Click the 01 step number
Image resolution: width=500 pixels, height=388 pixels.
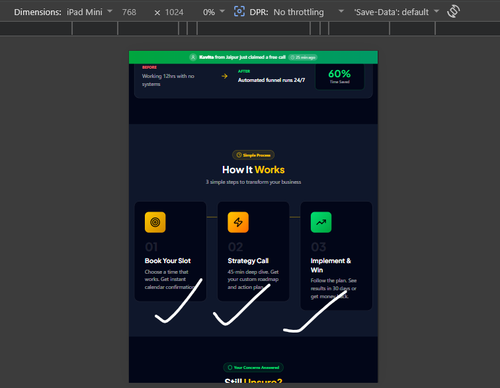pyautogui.click(x=151, y=247)
